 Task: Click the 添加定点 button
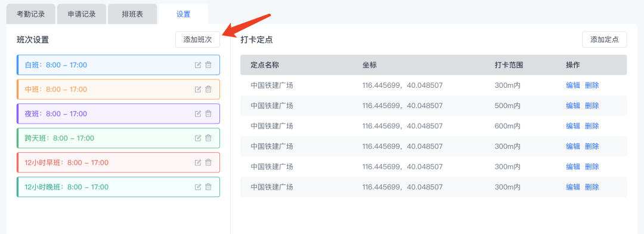605,39
